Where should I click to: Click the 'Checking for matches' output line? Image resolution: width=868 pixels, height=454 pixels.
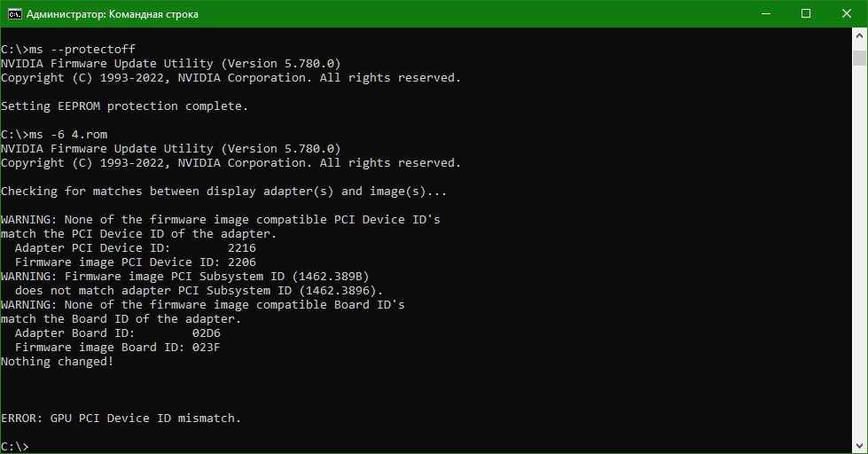click(224, 192)
